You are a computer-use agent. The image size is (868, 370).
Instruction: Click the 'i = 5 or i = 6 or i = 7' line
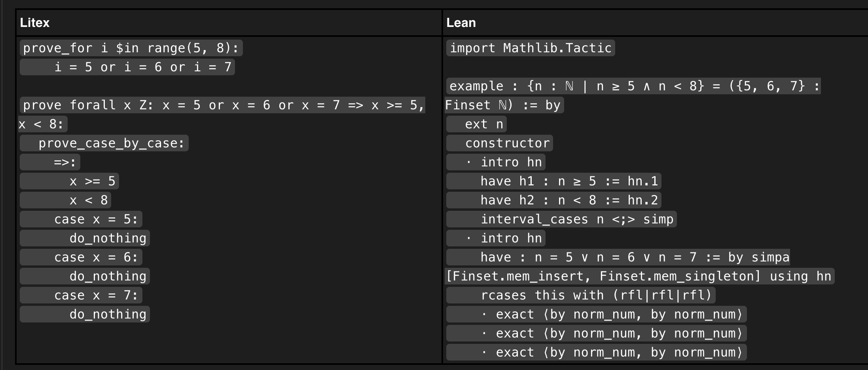coord(142,67)
